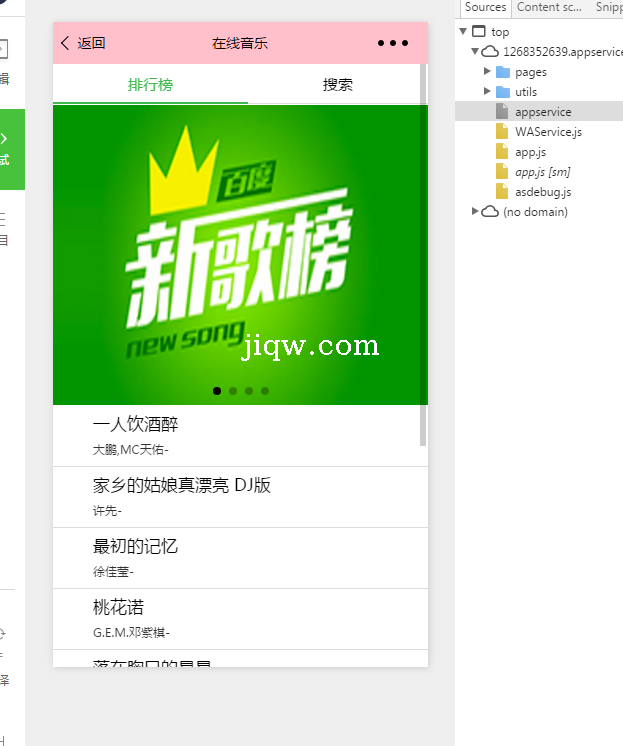Viewport: 623px width, 746px height.
Task: Open the gray appservice file entry
Action: 543,112
